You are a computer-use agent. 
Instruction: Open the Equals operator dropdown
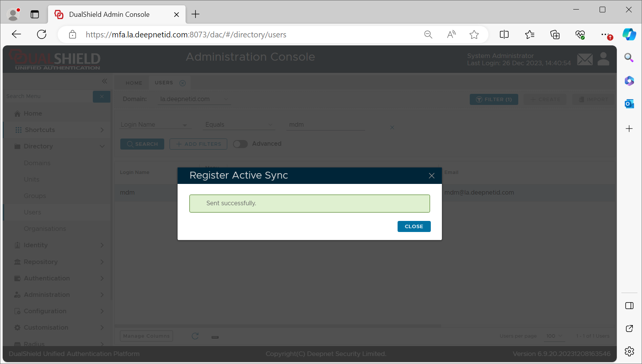point(239,125)
